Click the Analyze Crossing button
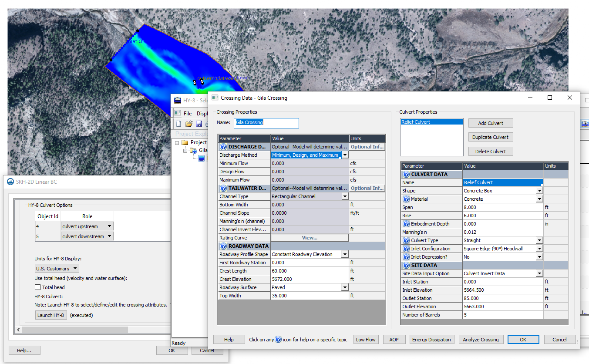The height and width of the screenshot is (364, 589). pyautogui.click(x=481, y=340)
